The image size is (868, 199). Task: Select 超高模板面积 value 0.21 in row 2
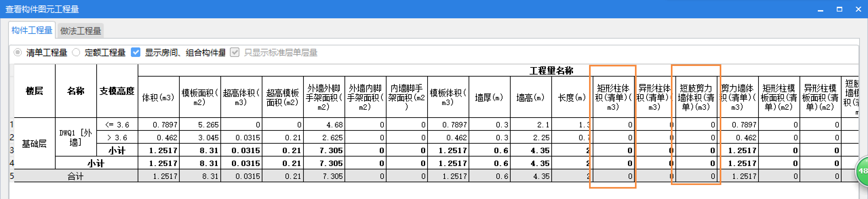tap(283, 137)
